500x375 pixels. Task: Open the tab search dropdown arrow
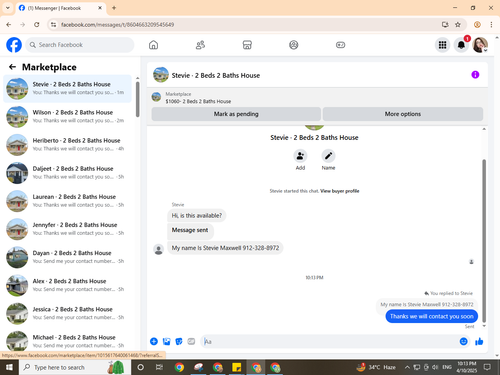[x=8, y=8]
